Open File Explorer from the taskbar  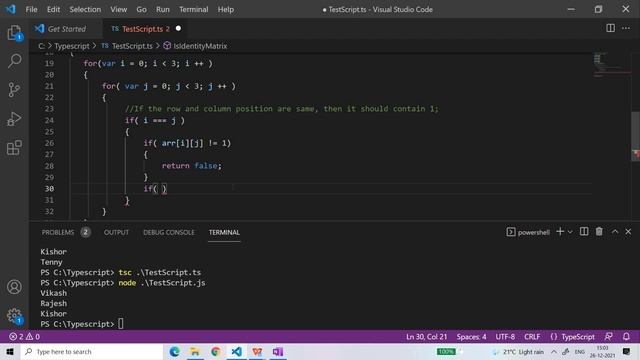click(x=195, y=351)
